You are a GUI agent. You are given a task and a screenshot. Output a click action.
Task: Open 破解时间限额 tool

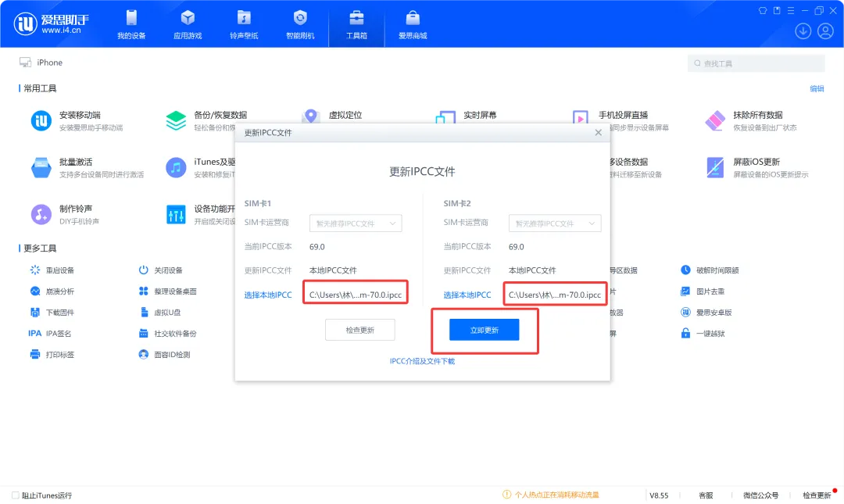click(x=710, y=270)
